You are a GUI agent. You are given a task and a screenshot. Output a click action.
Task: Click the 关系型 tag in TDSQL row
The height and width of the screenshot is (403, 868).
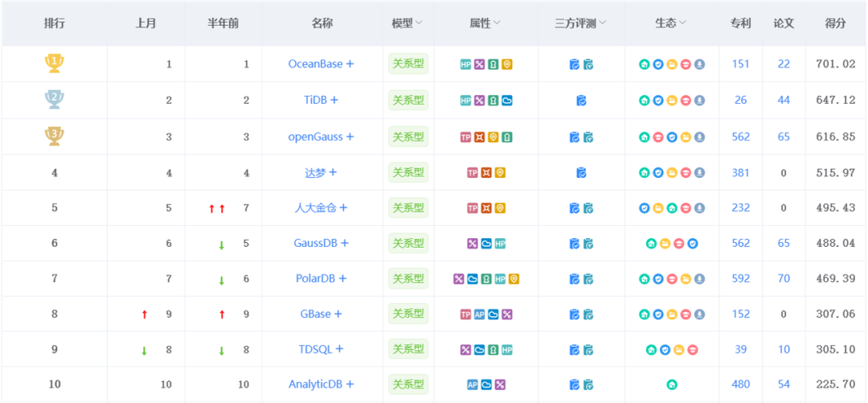(408, 349)
